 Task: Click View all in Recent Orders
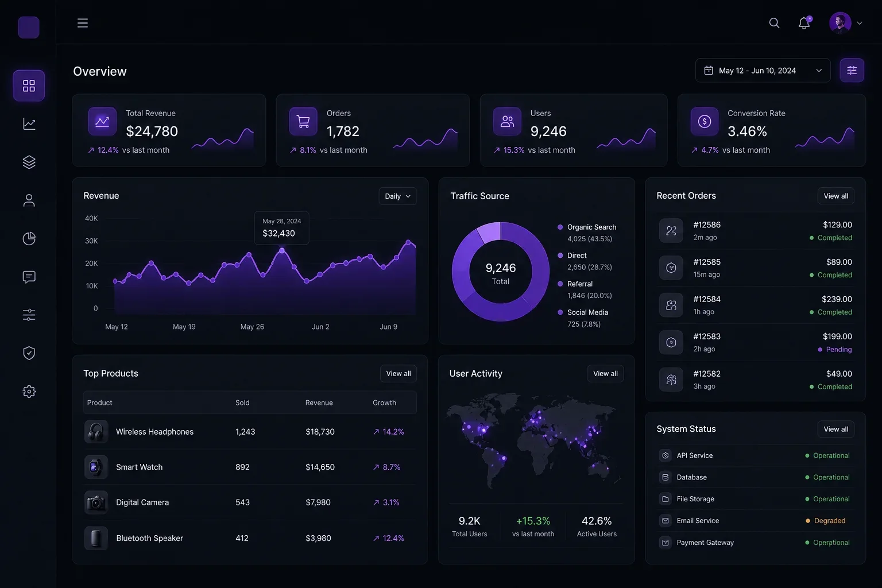835,196
